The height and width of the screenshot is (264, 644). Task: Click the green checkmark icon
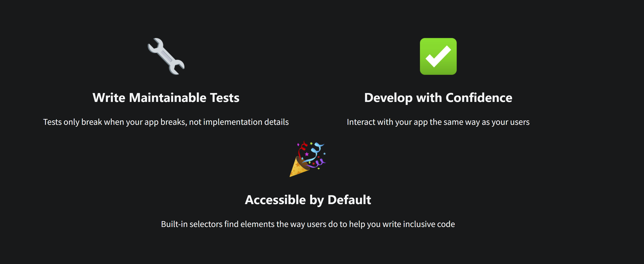(x=438, y=57)
